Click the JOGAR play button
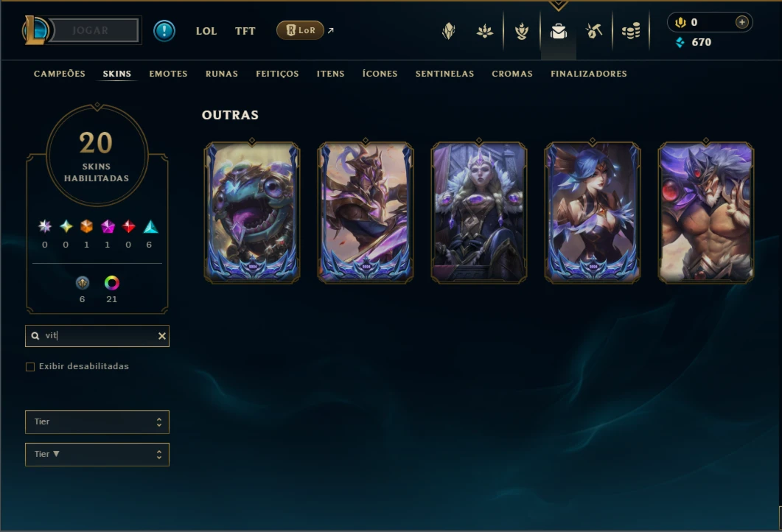This screenshot has width=782, height=532. pos(95,30)
